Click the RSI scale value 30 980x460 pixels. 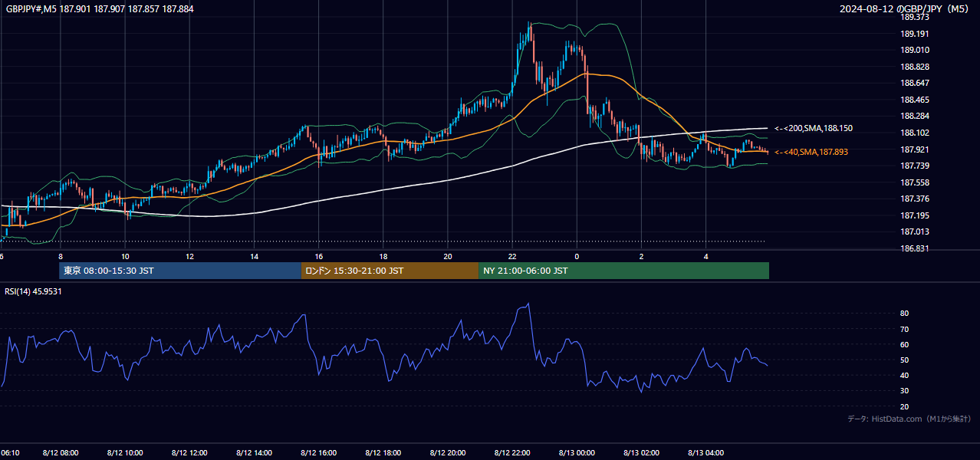pyautogui.click(x=905, y=391)
